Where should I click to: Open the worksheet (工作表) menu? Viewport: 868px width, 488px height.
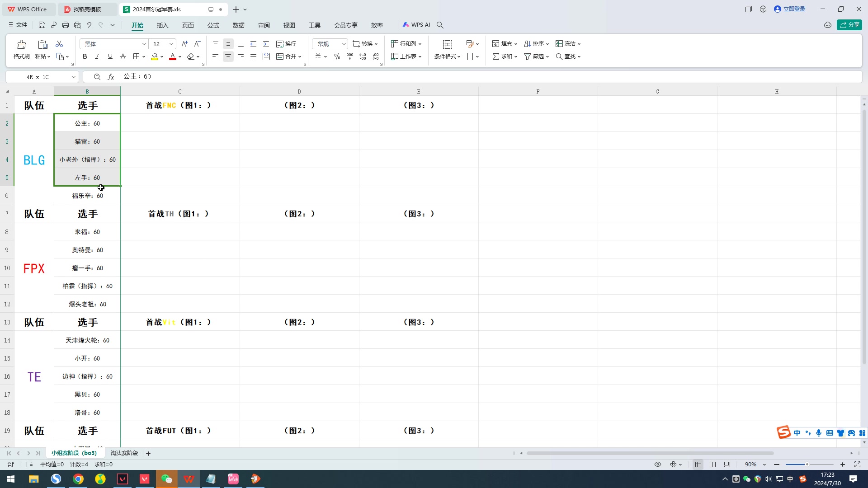[406, 56]
